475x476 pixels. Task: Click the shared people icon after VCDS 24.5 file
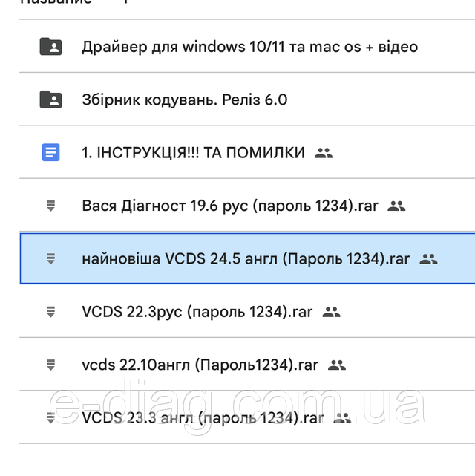coord(428,259)
